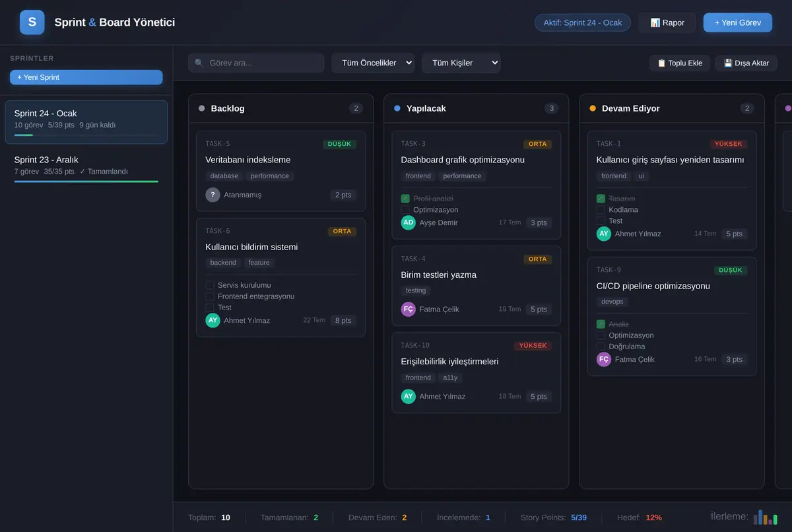Click the unassigned "?" avatar on TASK-5

pyautogui.click(x=213, y=195)
